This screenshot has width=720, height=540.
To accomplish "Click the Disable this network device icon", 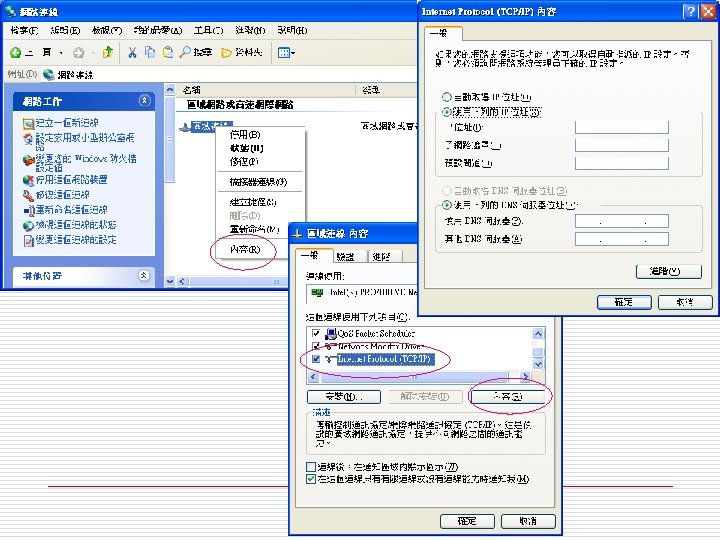I will point(28,180).
